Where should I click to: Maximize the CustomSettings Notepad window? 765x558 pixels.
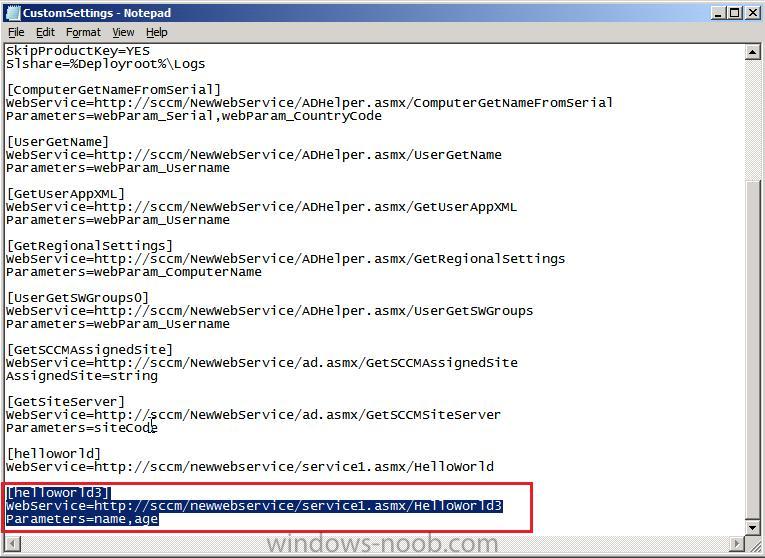(x=735, y=13)
